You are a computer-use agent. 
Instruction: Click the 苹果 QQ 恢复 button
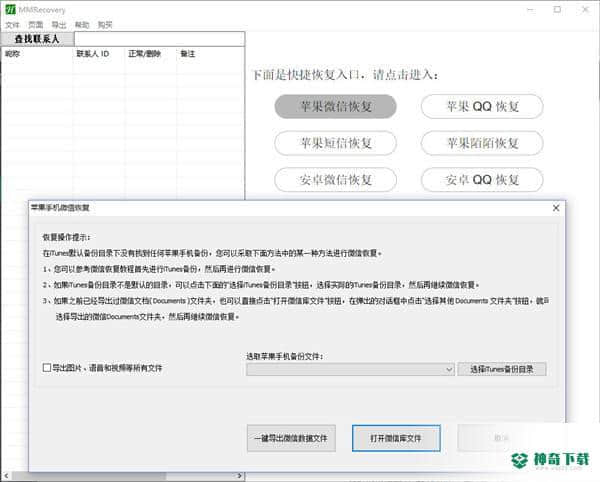pos(482,106)
